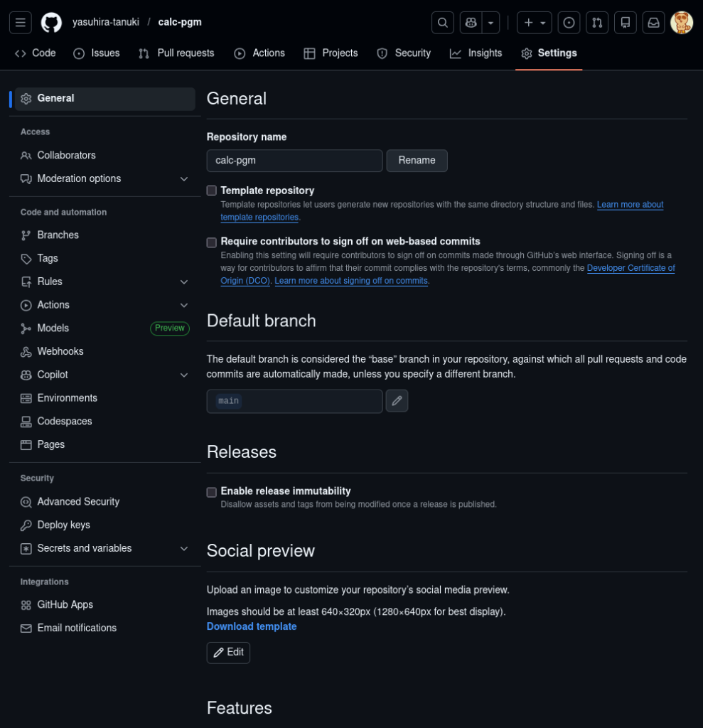The height and width of the screenshot is (728, 703).
Task: Enable the Template repository checkbox
Action: coord(212,191)
